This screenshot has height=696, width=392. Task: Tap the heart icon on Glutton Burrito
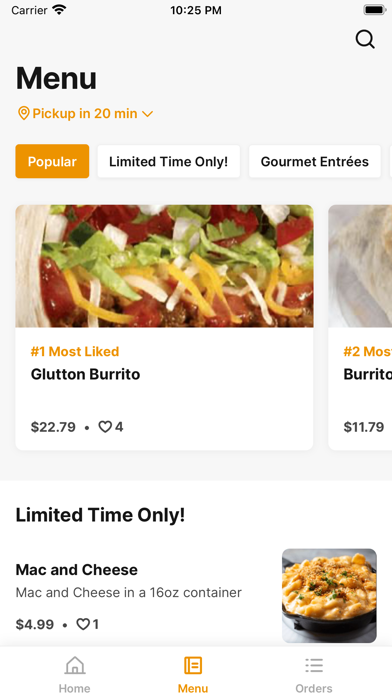tap(105, 427)
